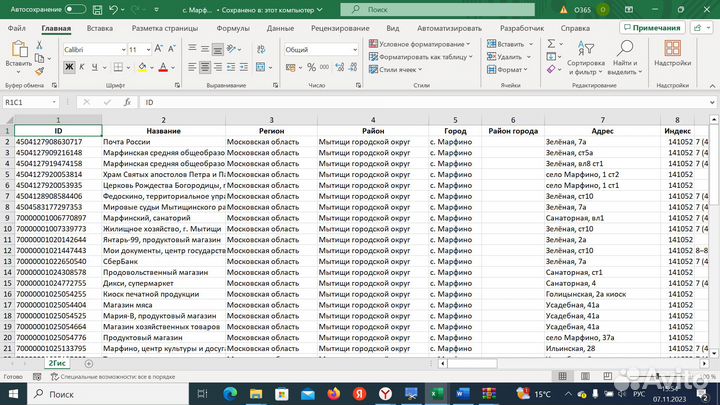This screenshot has height=405, width=720.
Task: Switch to the Рецензирование tab
Action: 340,28
